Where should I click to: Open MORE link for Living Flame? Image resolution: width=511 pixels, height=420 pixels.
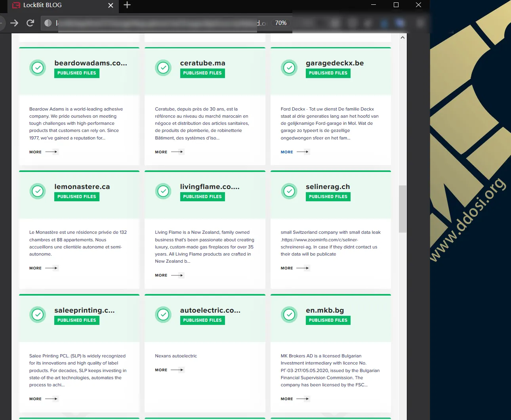coord(169,275)
